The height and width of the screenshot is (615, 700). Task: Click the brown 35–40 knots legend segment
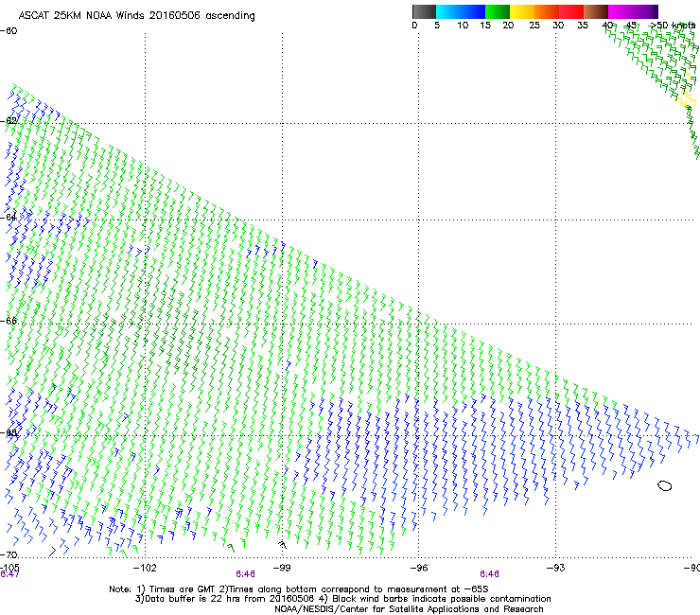click(x=596, y=11)
